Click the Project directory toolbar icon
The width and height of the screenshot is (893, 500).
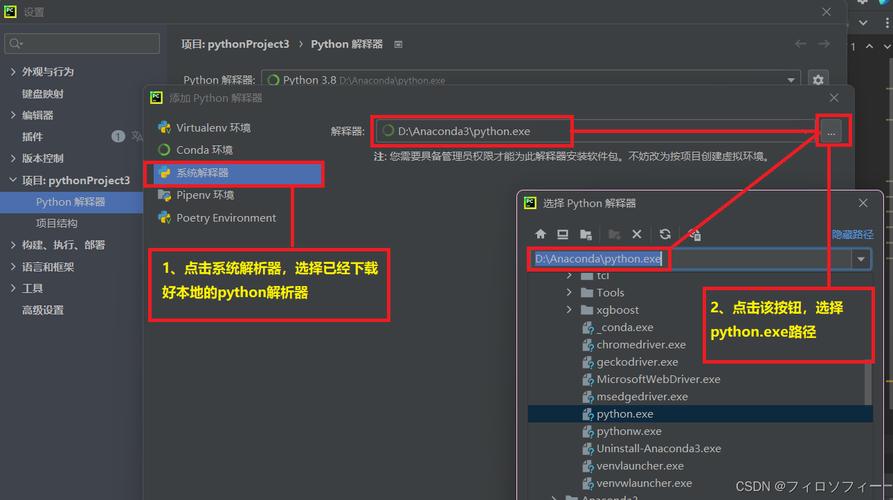coord(585,234)
